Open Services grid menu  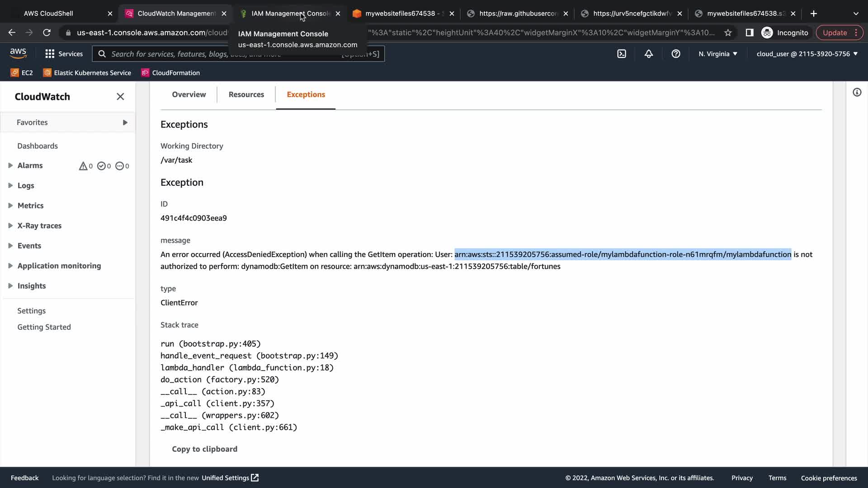point(64,54)
